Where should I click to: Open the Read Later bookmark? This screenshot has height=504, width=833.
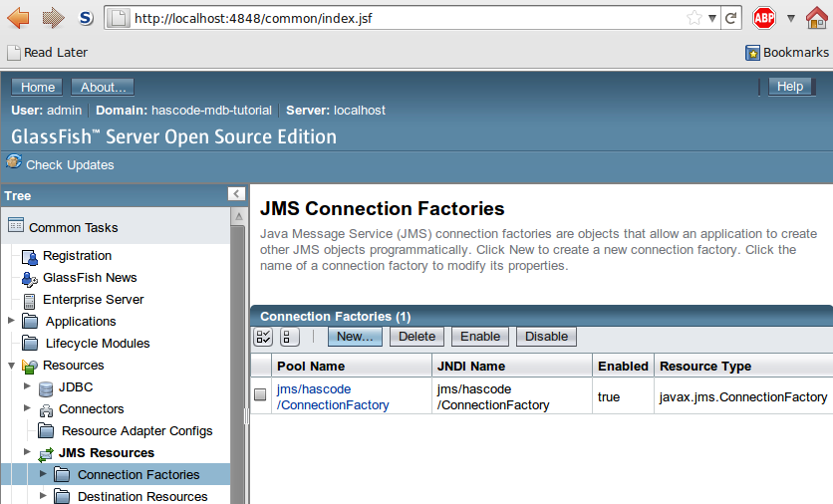(47, 53)
